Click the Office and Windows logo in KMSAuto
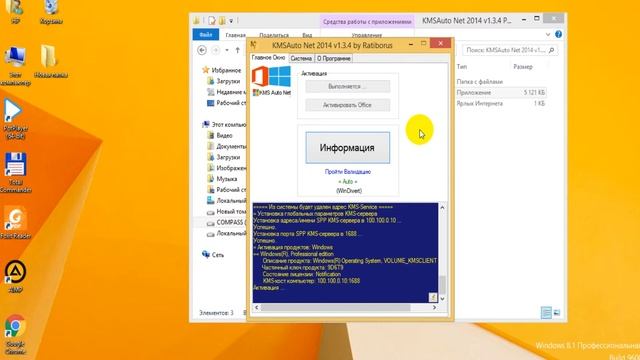 tap(271, 77)
